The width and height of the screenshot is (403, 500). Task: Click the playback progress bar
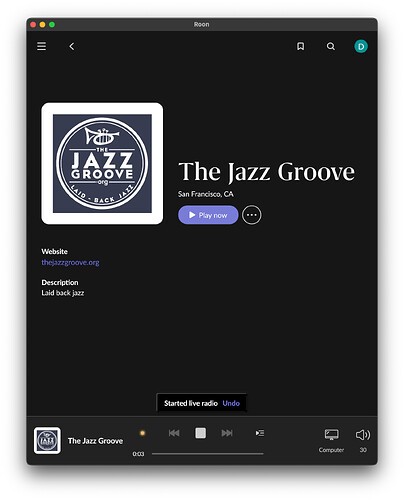click(x=207, y=454)
